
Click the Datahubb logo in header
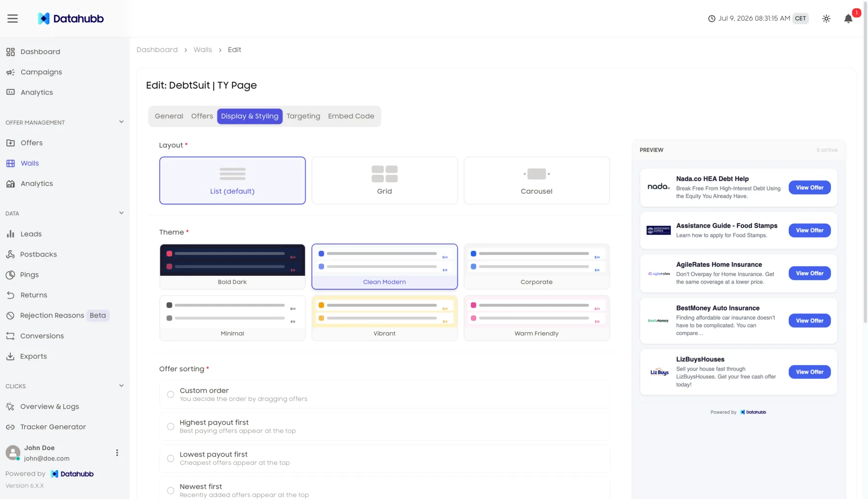pos(71,18)
